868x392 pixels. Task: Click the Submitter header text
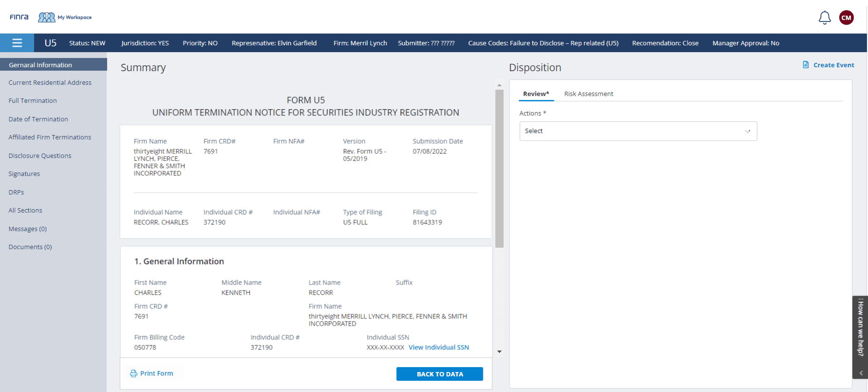point(426,43)
